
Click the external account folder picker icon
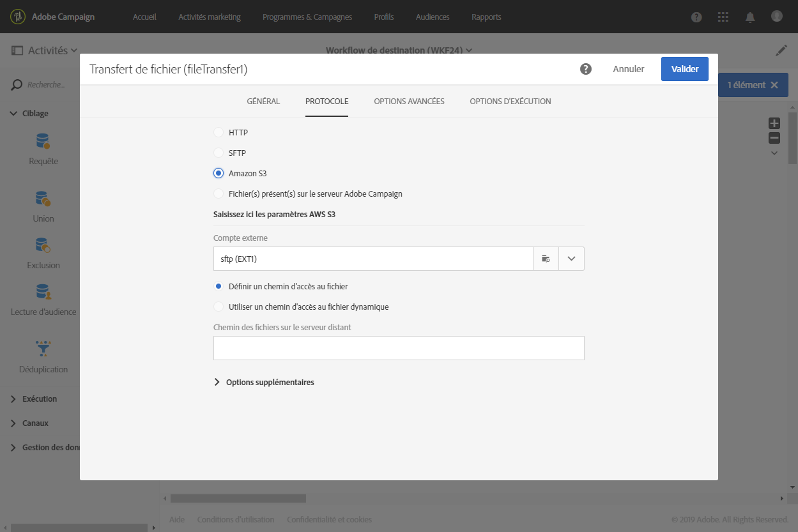pyautogui.click(x=546, y=259)
